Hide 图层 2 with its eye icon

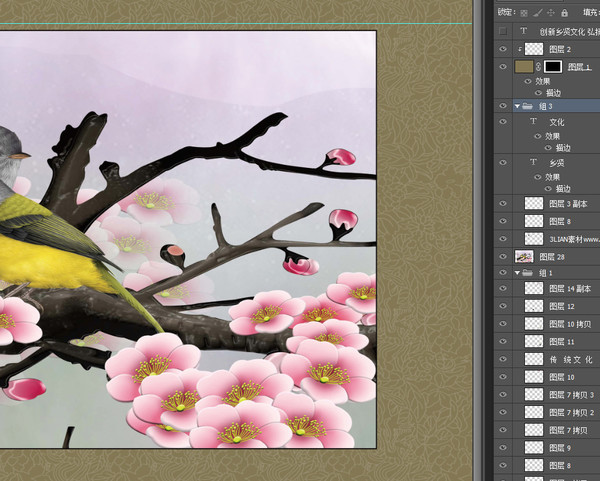tap(503, 49)
